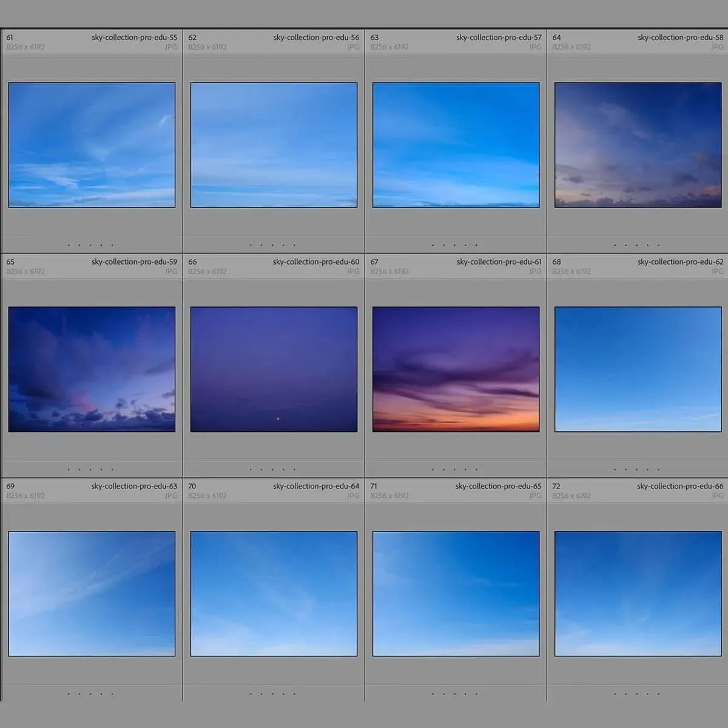This screenshot has height=728, width=728.
Task: Click the sky-collection-pro-edu-57 photo
Action: 456,145
